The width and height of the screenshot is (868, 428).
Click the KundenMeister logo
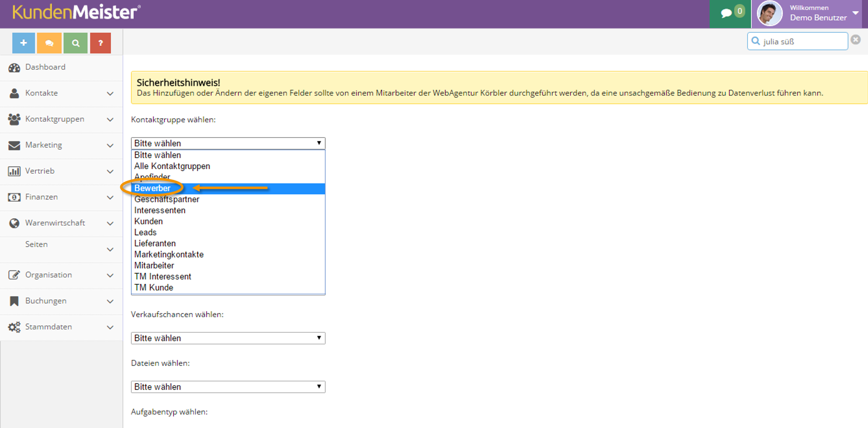76,12
